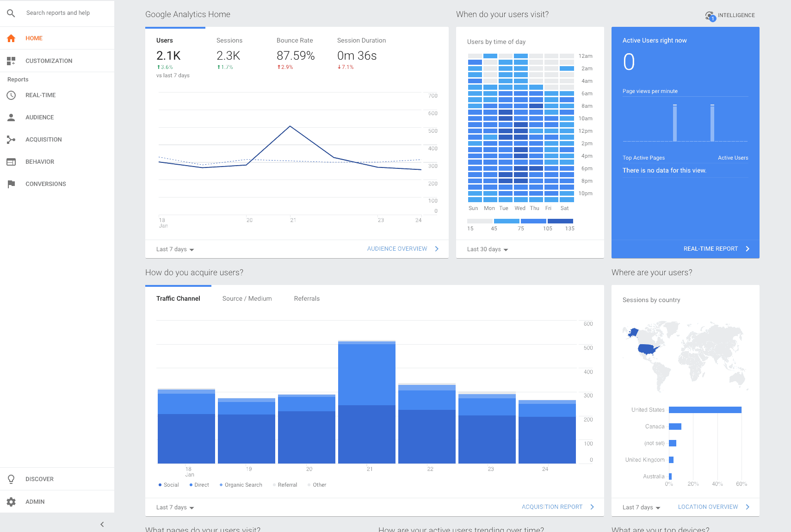This screenshot has height=532, width=791.
Task: Open the Real-Time report section
Action: (39, 95)
